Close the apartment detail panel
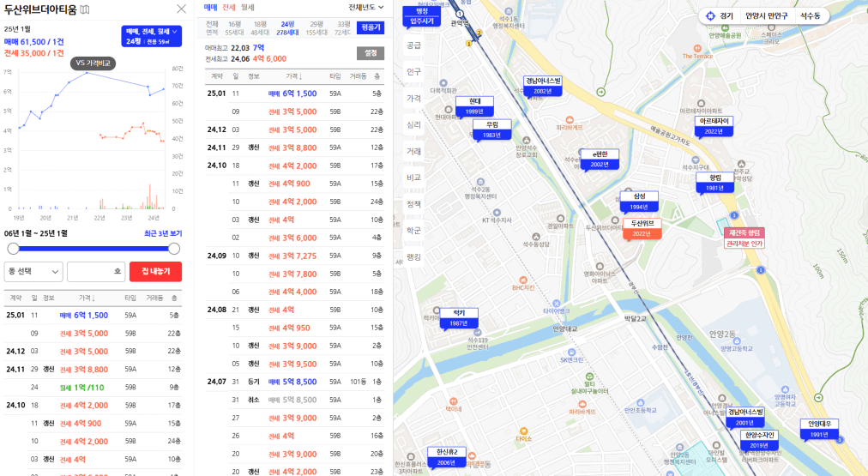The height and width of the screenshot is (476, 868). click(181, 9)
